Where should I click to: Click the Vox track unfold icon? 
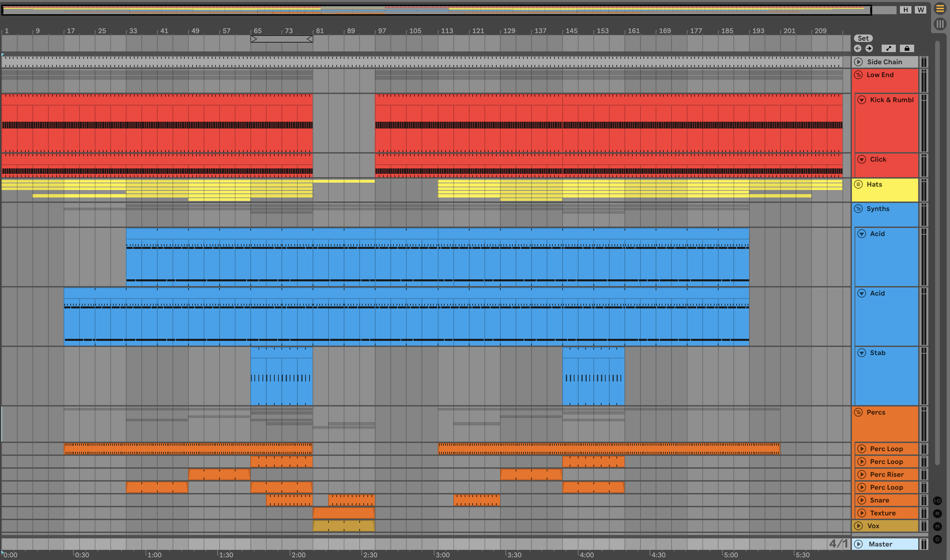pyautogui.click(x=858, y=526)
